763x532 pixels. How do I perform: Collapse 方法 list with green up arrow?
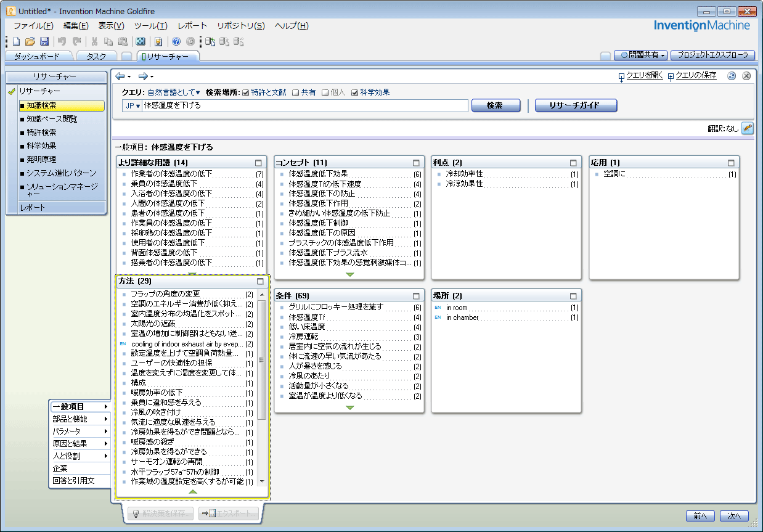[192, 491]
